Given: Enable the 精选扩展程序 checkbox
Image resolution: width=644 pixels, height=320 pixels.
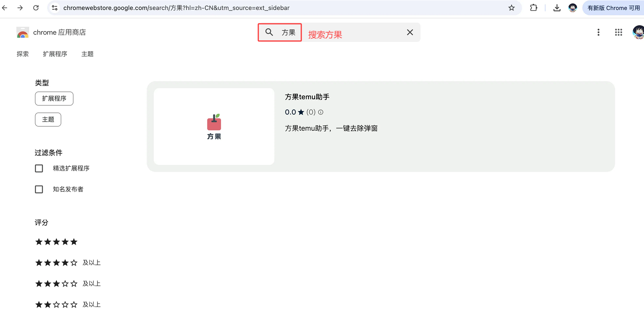Looking at the screenshot, I should point(39,168).
